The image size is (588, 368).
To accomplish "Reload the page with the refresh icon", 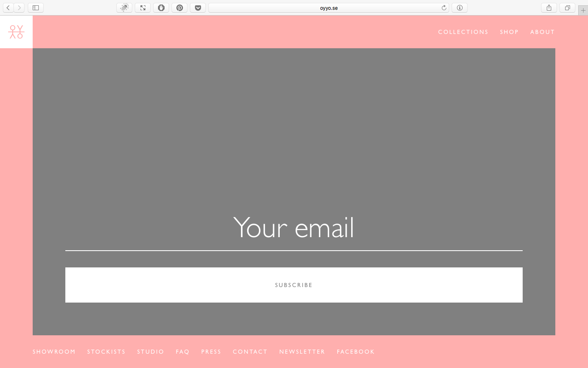I will click(444, 8).
